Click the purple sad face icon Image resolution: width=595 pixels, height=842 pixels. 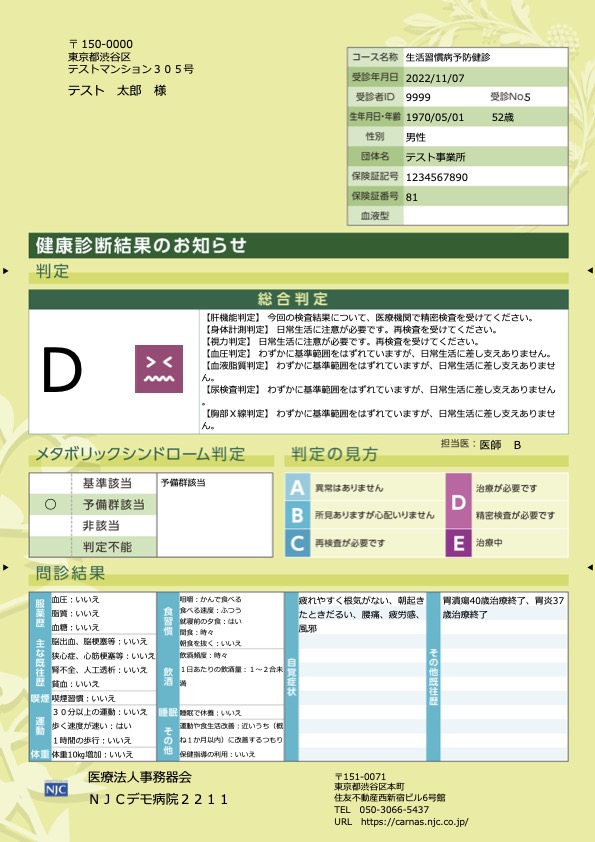click(x=159, y=369)
